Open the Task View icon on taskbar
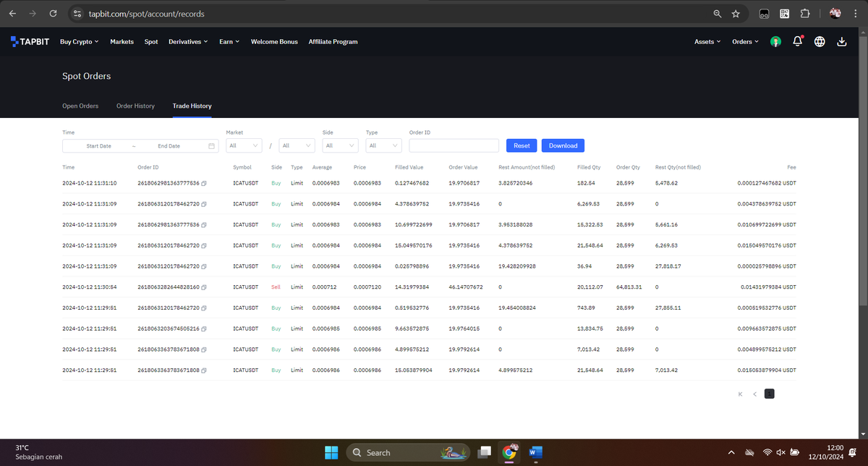The width and height of the screenshot is (868, 466). point(484,453)
